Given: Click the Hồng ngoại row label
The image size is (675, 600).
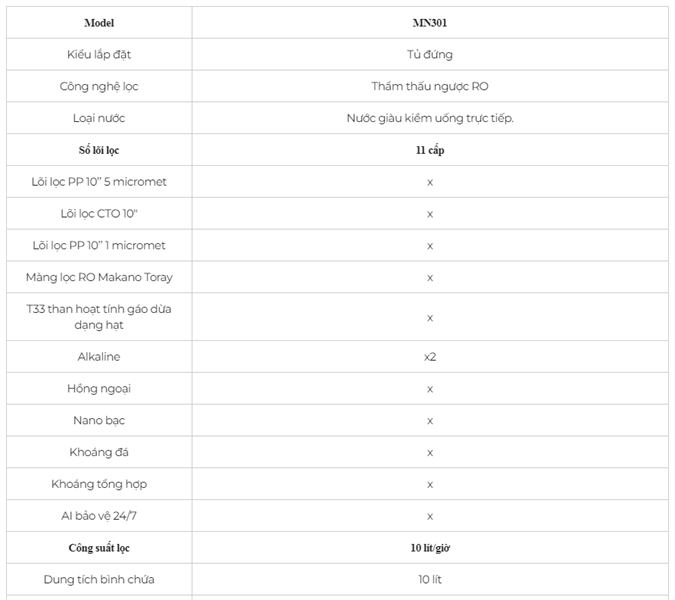Looking at the screenshot, I should point(99,389).
